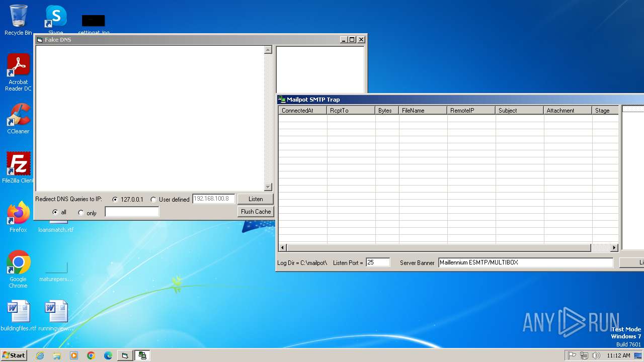Open volume speaker tray icon
Viewport: 644px width, 362px height.
(596, 355)
